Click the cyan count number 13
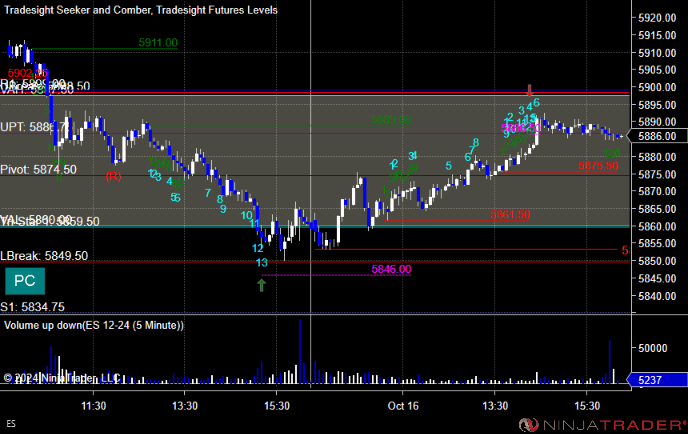688x434 pixels. click(262, 262)
